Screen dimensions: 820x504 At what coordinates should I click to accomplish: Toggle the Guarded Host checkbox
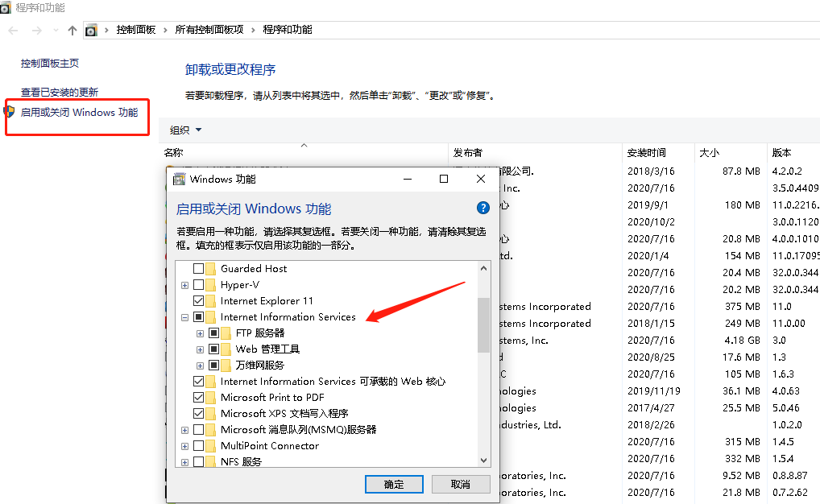click(199, 269)
